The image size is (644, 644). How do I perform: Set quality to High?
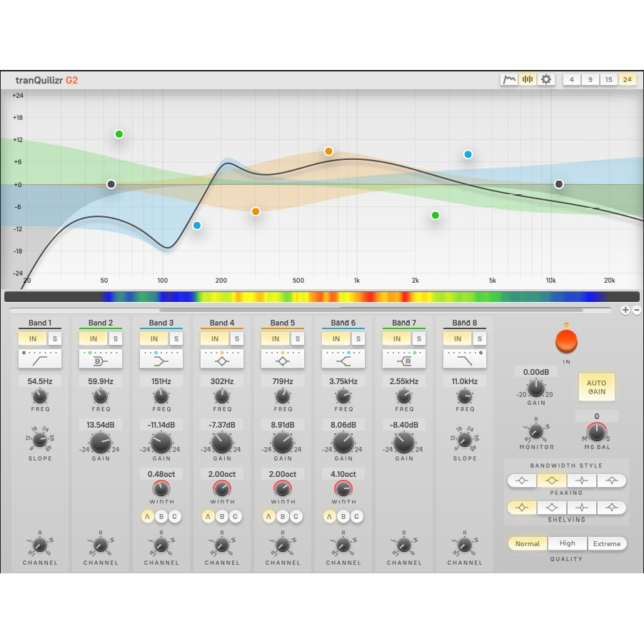pyautogui.click(x=567, y=543)
